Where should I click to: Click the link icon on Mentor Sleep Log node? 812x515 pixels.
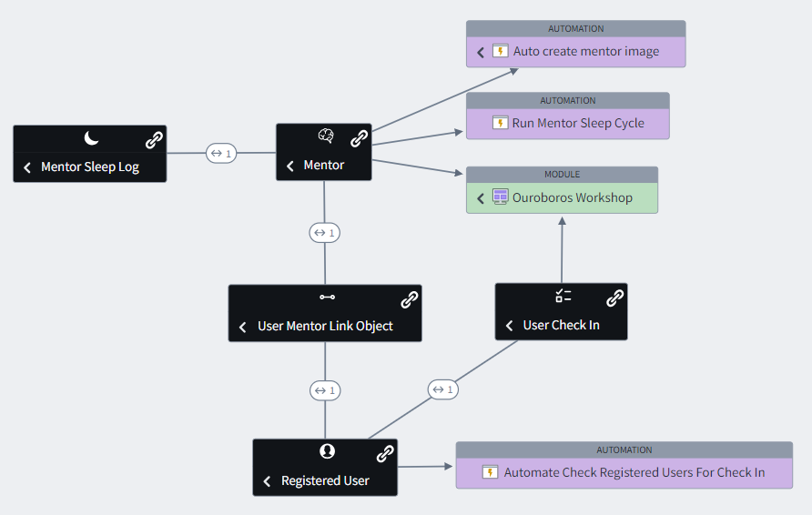[155, 140]
